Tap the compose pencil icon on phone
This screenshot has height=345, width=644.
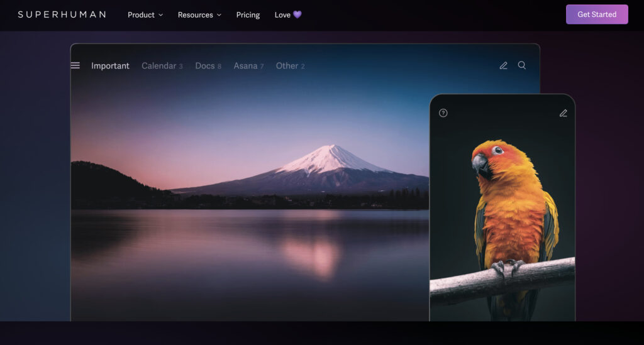click(563, 113)
